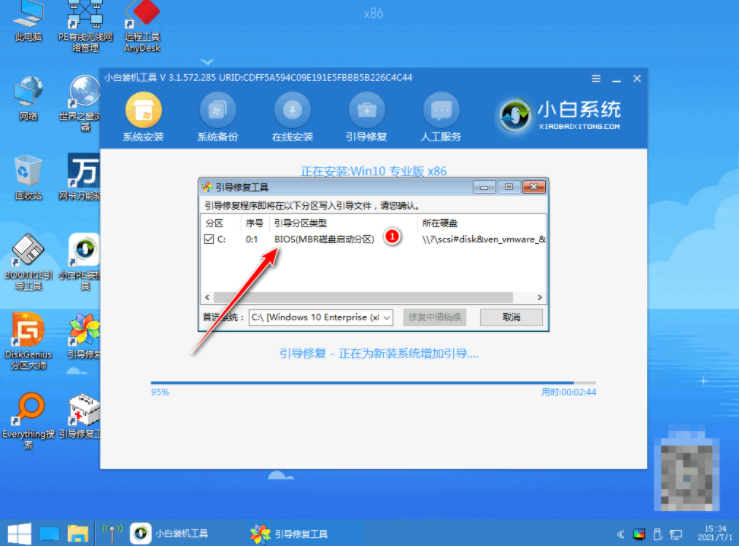This screenshot has height=547, width=739.
Task: Open File Explorer from taskbar
Action: click(x=78, y=534)
